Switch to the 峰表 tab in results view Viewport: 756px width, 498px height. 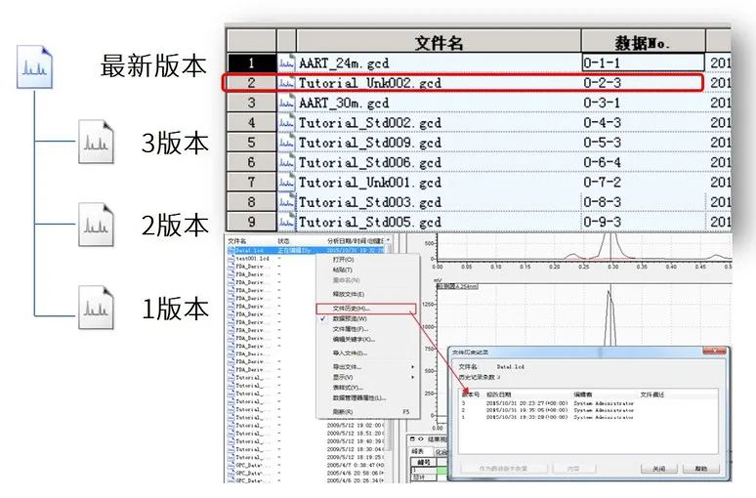[418, 452]
